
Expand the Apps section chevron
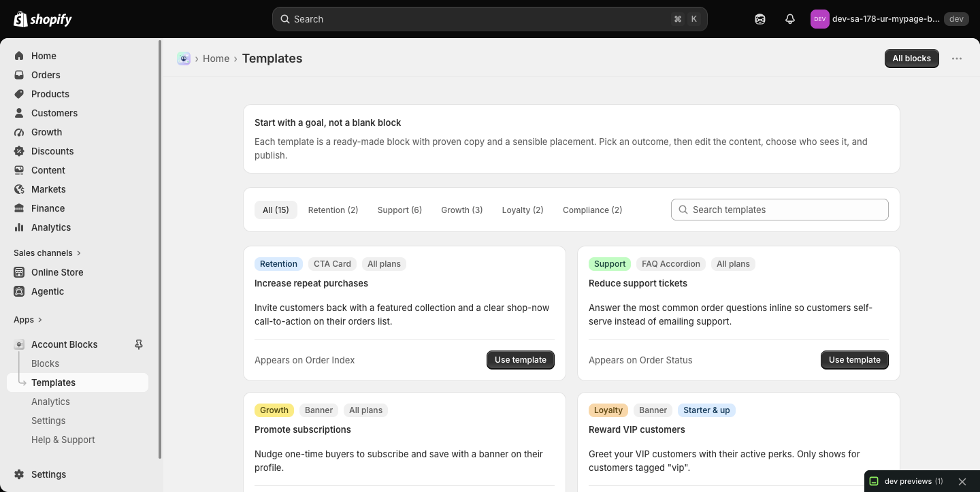(40, 320)
